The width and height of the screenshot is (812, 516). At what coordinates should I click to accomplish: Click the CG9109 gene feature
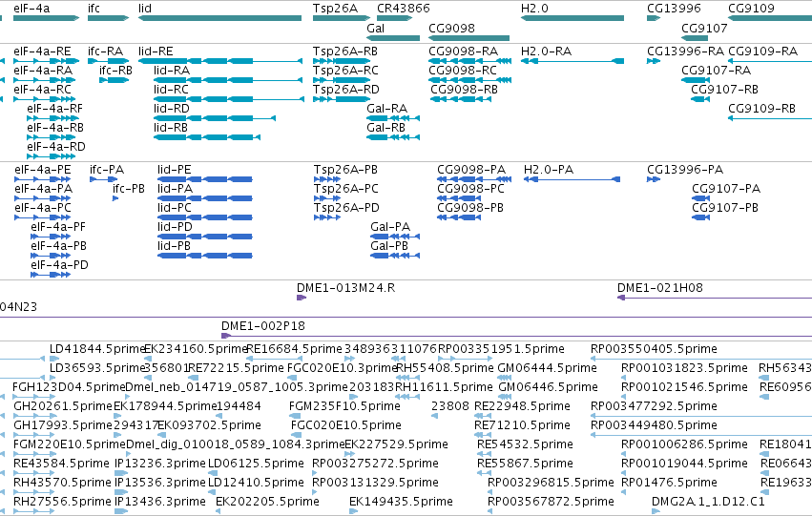coord(770,18)
